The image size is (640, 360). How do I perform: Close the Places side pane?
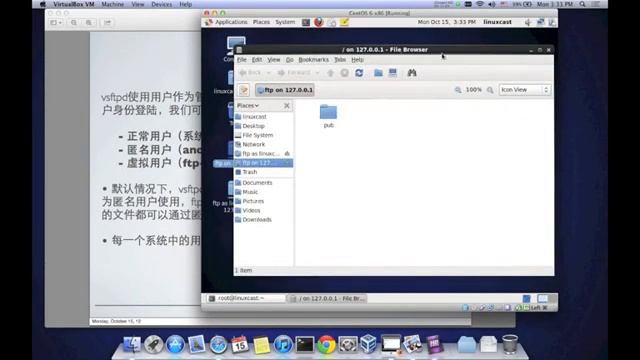coord(287,106)
